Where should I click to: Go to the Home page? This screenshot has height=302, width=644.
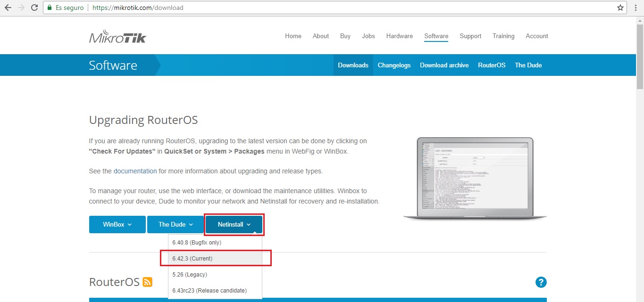click(293, 36)
